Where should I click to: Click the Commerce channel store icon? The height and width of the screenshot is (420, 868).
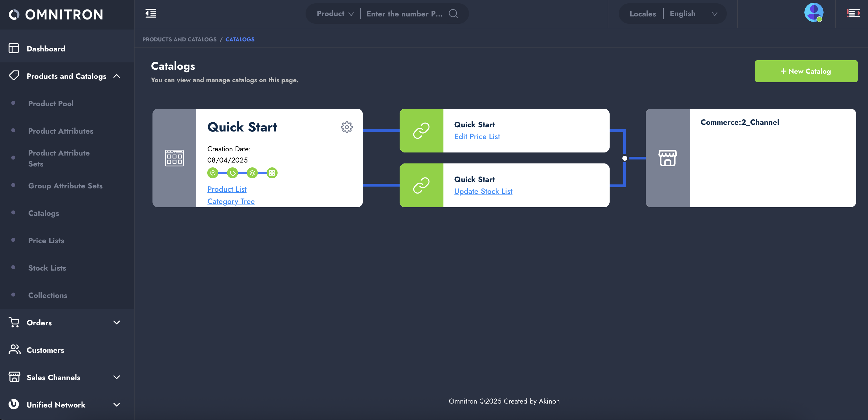(667, 158)
